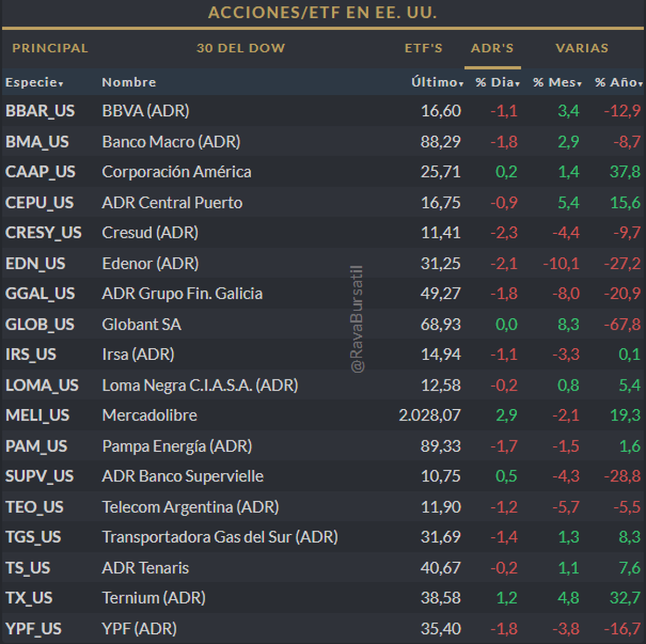Select the Ternium (ADR) row
The image size is (646, 644).
[154, 598]
